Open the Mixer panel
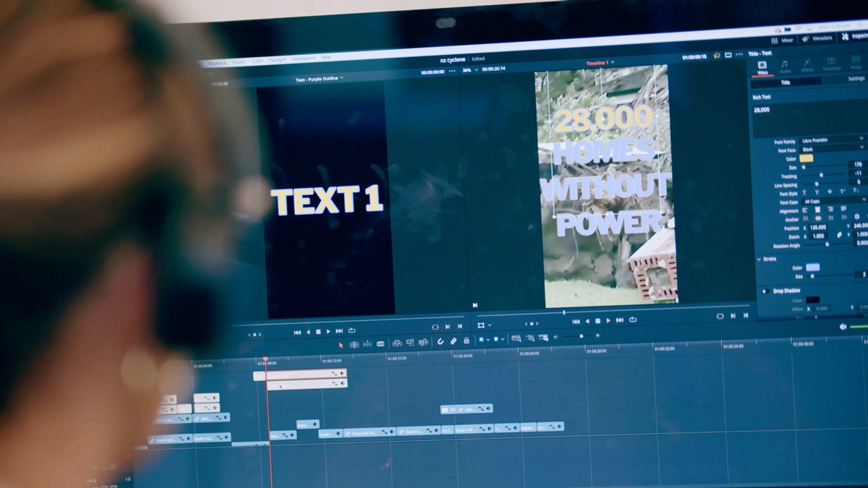 point(781,41)
